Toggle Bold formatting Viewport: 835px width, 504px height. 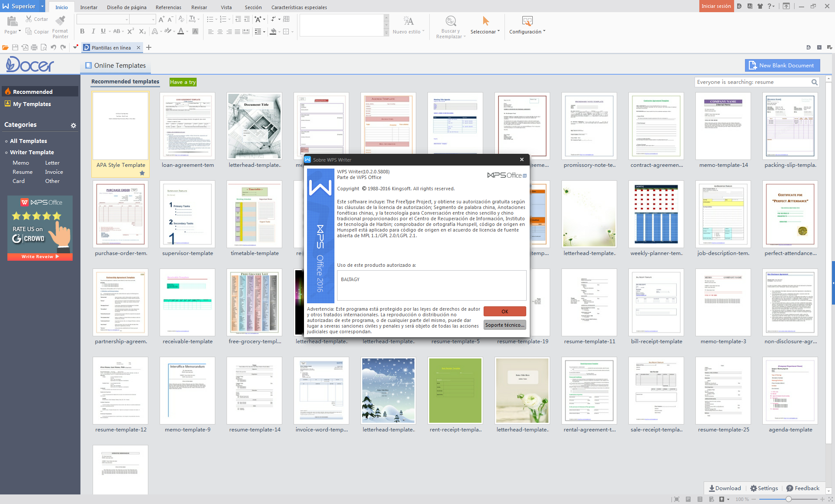point(82,31)
